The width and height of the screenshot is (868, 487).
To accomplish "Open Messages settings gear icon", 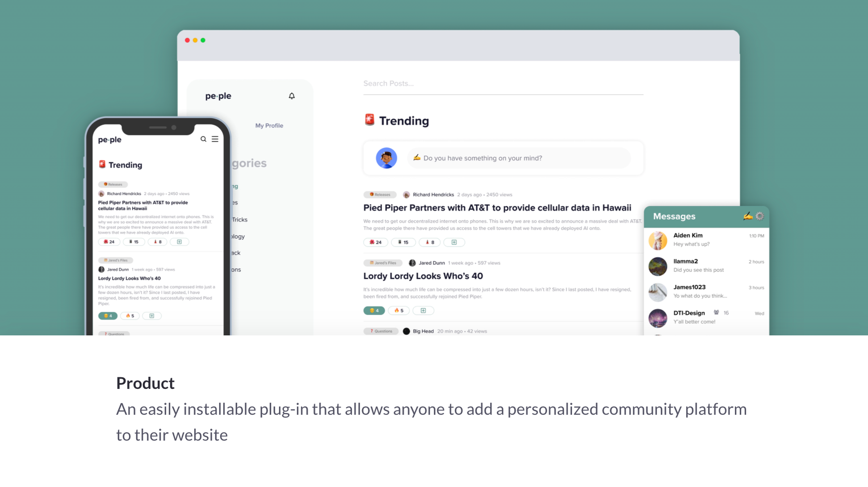I will [x=760, y=216].
